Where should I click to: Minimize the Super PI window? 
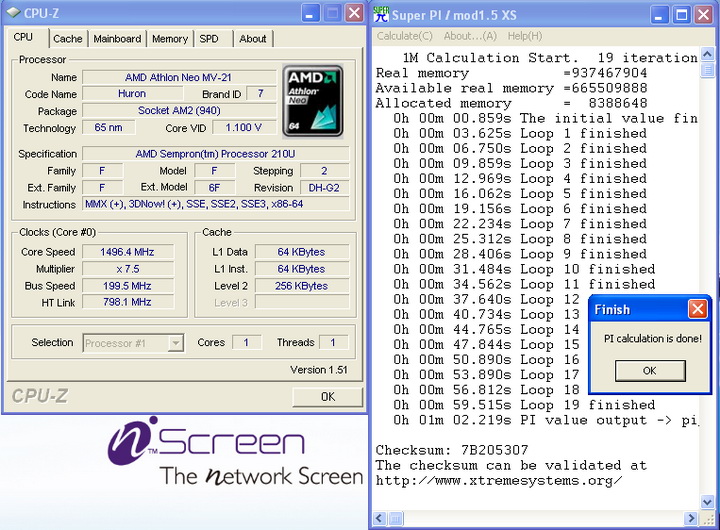click(659, 15)
